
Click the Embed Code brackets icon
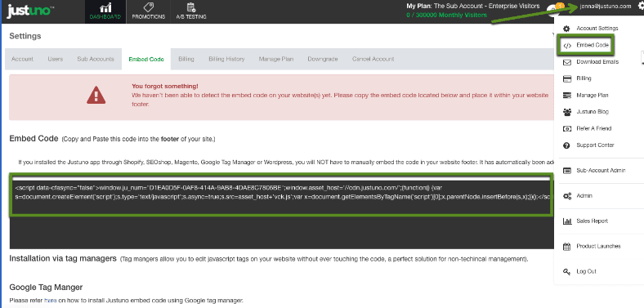[x=567, y=45]
